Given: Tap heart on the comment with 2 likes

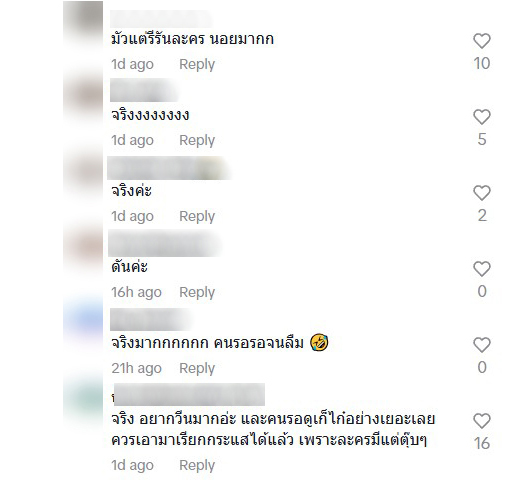Looking at the screenshot, I should click(x=482, y=193).
